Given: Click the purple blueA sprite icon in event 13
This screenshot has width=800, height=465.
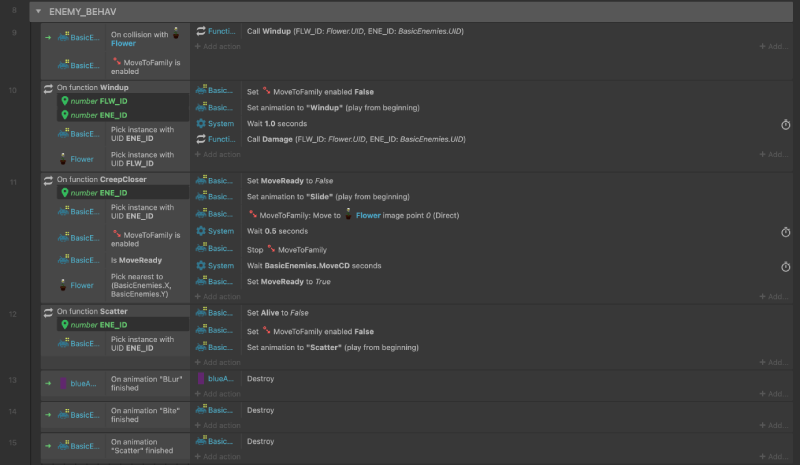Looking at the screenshot, I should tap(64, 383).
